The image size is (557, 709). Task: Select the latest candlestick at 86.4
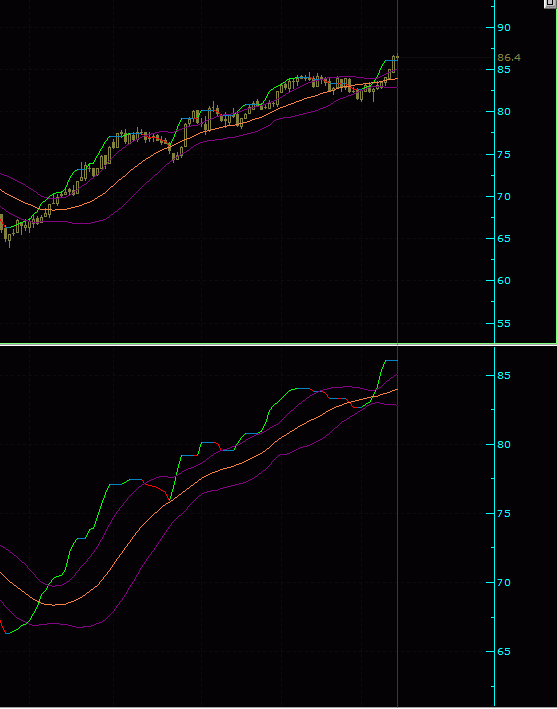point(394,63)
